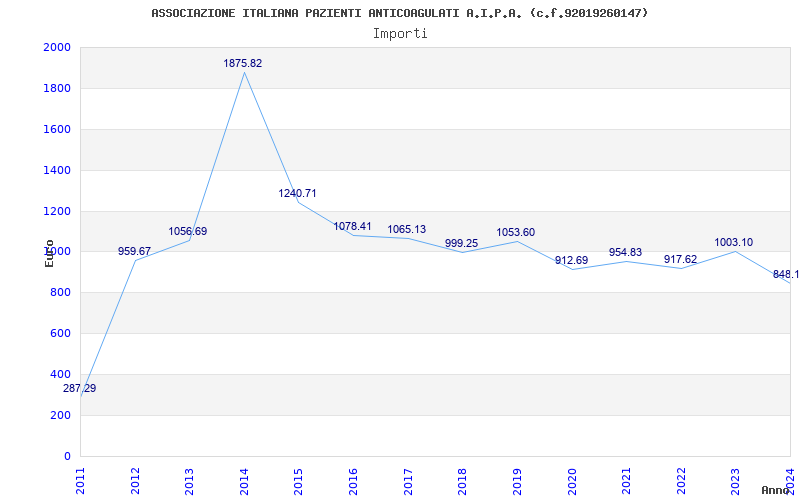
Task: Click the 1200 y-axis tick label
Action: (x=57, y=211)
